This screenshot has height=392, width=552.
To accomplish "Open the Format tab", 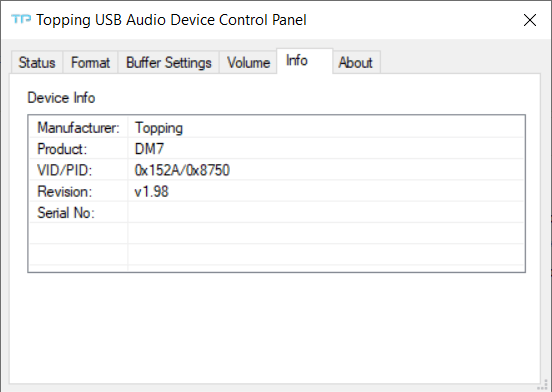I will (x=90, y=63).
